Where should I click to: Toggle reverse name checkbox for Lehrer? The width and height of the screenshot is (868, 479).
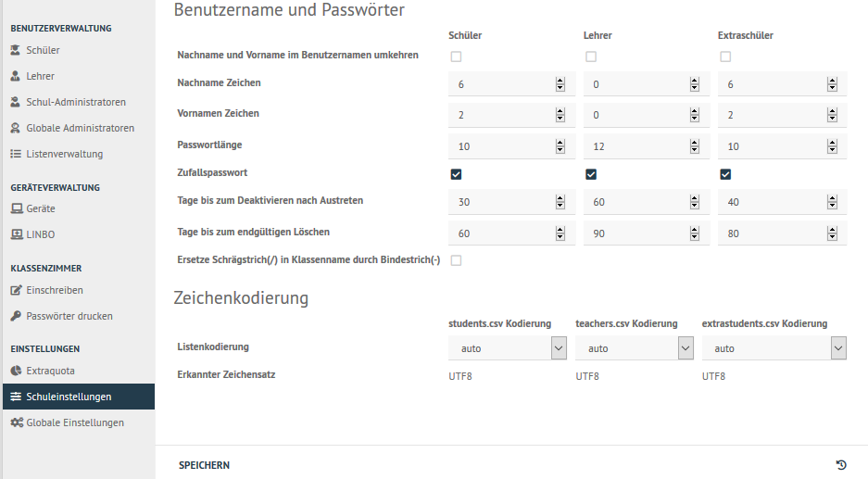(591, 57)
